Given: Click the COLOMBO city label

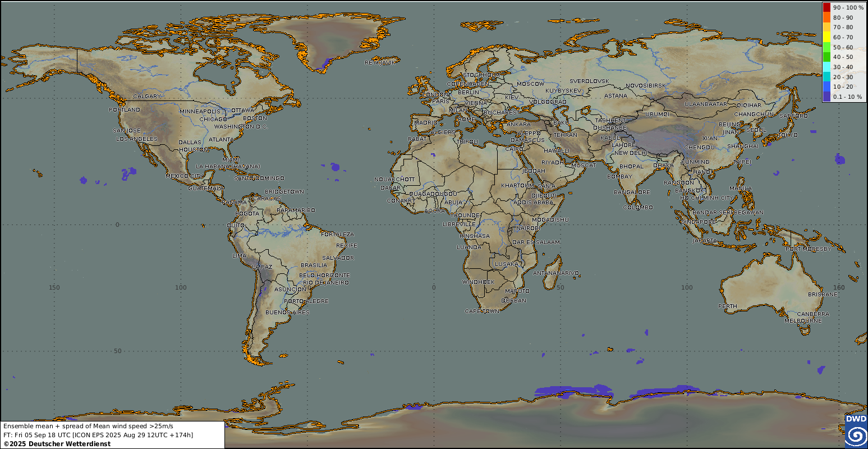Looking at the screenshot, I should coord(638,207).
